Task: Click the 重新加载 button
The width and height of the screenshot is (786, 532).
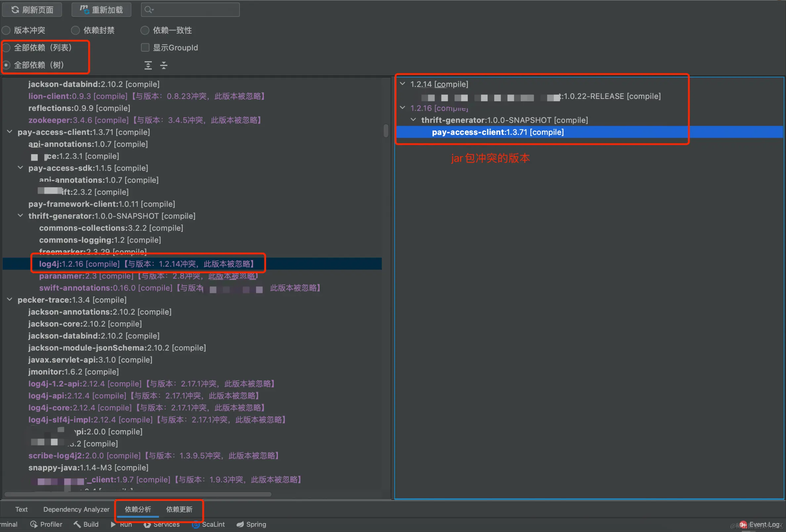Action: click(101, 10)
